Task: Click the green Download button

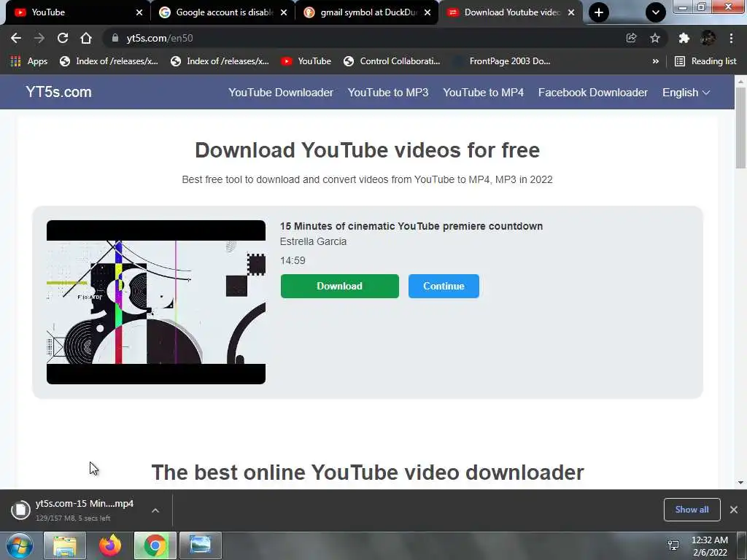Action: 340,286
